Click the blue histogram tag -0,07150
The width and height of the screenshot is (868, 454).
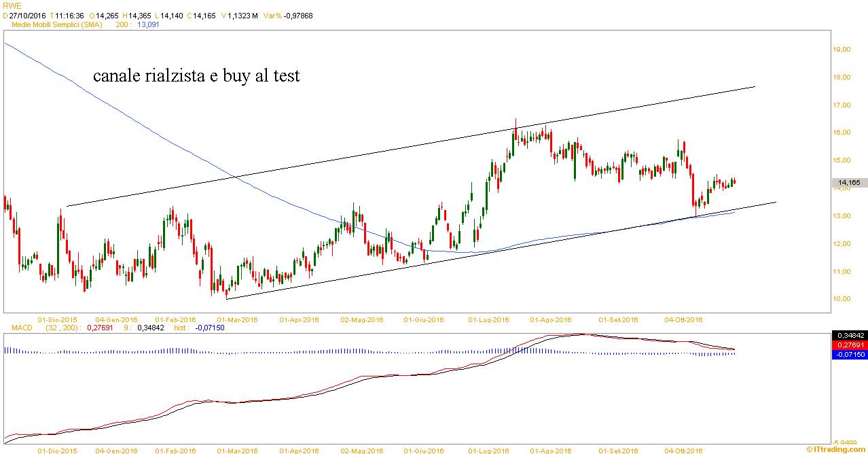pos(849,354)
